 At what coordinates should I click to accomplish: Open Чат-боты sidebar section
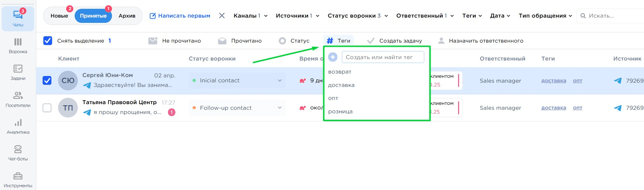coord(18,153)
